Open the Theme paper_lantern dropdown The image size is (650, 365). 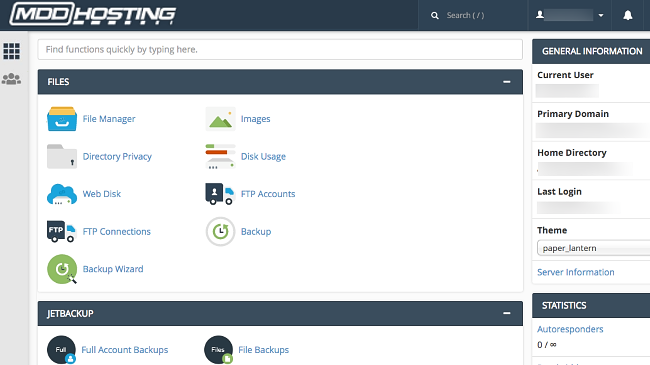pos(594,248)
